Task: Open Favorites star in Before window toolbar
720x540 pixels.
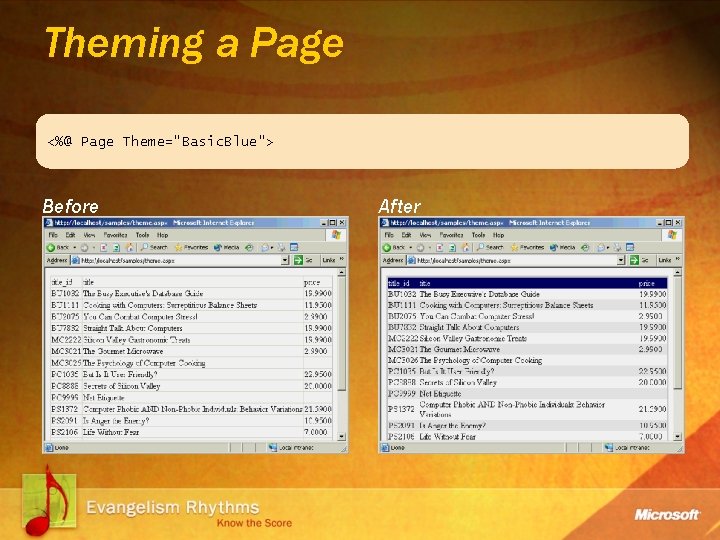Action: 191,248
